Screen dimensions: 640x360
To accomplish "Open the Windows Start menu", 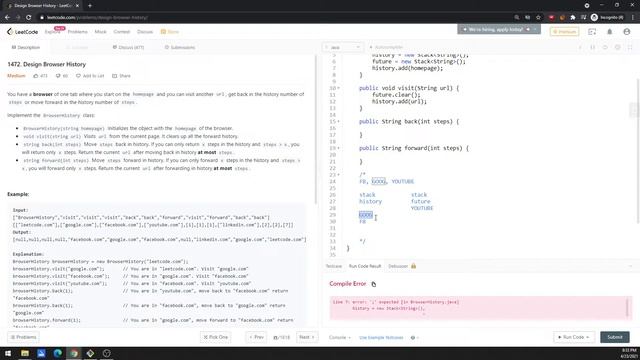I will [8, 353].
